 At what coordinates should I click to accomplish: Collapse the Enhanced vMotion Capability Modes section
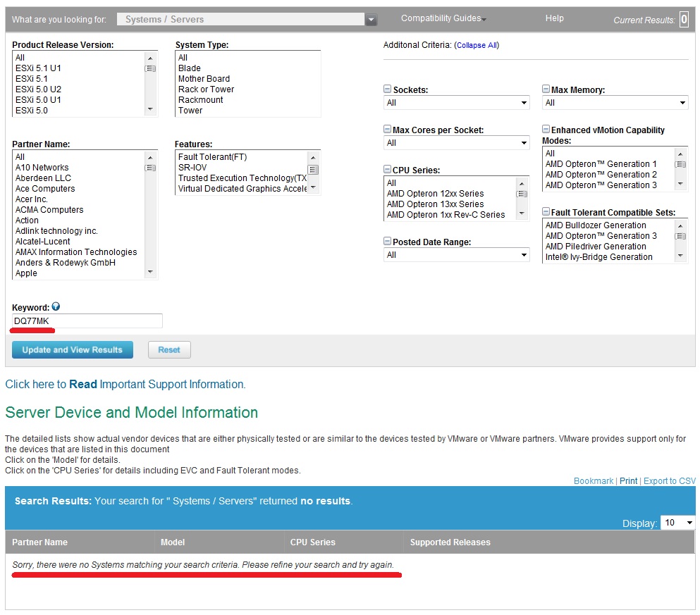point(546,130)
